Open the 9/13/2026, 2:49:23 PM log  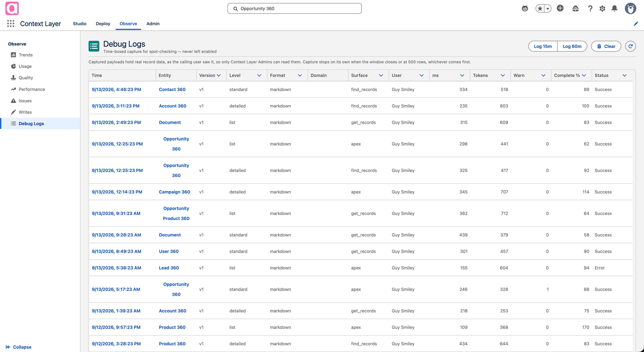(116, 122)
